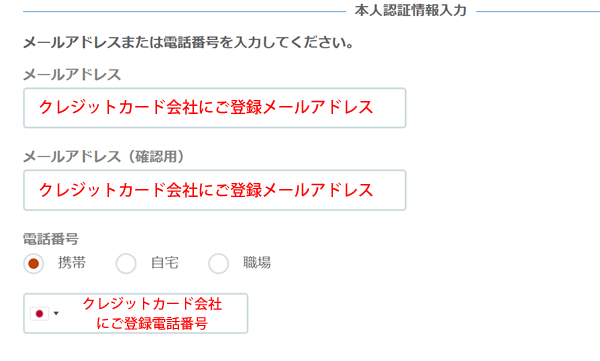The width and height of the screenshot is (600, 361).
Task: Click the 本人認証情報入力 heading
Action: [x=411, y=10]
